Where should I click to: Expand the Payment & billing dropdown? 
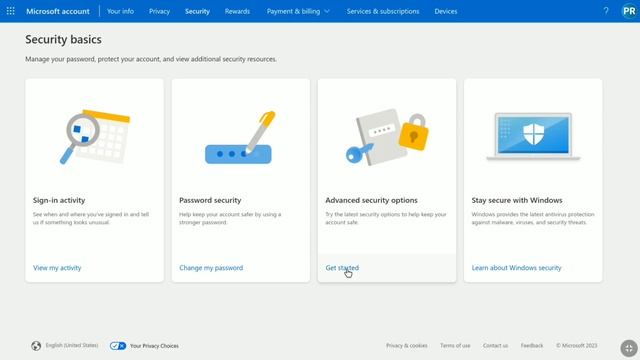[x=298, y=11]
